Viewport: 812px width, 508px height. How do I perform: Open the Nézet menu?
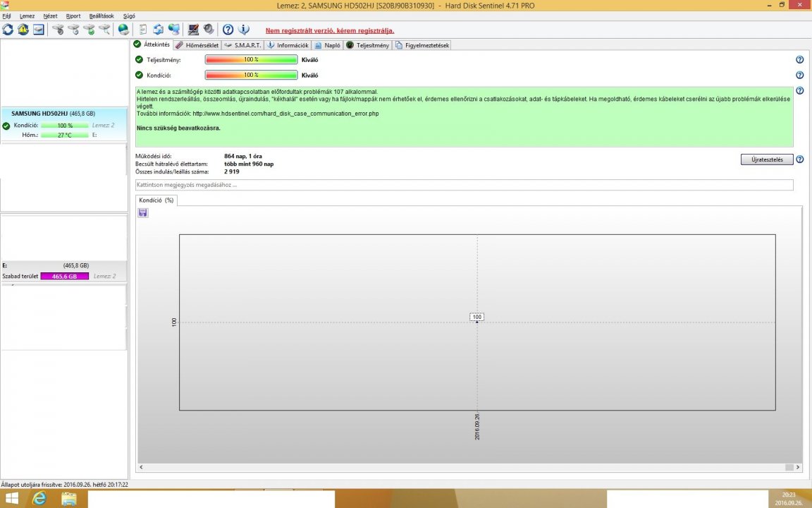pos(50,16)
